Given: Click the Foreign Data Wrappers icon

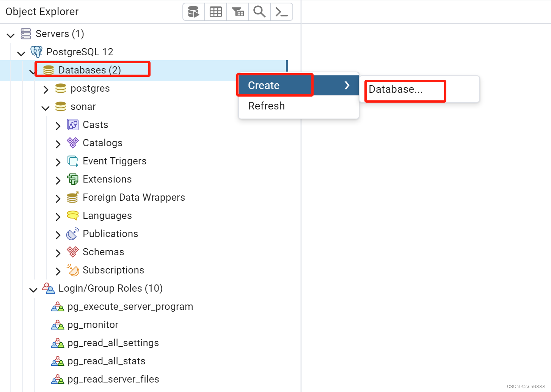Looking at the screenshot, I should (73, 197).
